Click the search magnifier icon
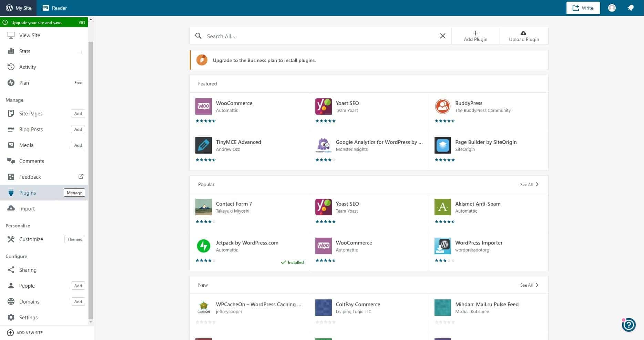This screenshot has width=644, height=340. 198,36
